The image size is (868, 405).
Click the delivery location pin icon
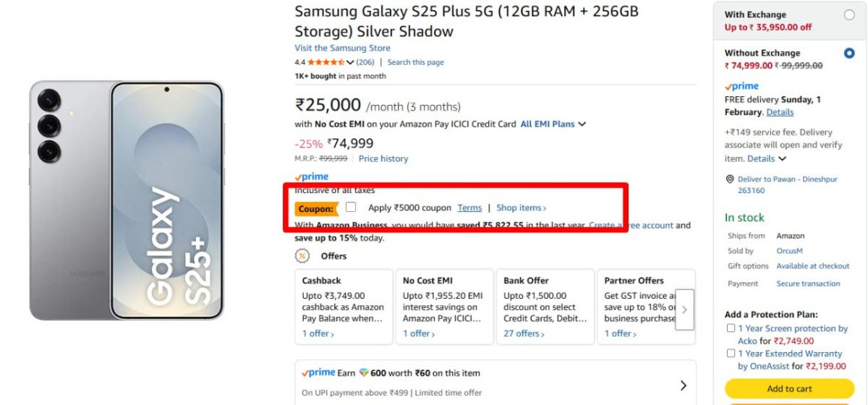[x=730, y=179]
